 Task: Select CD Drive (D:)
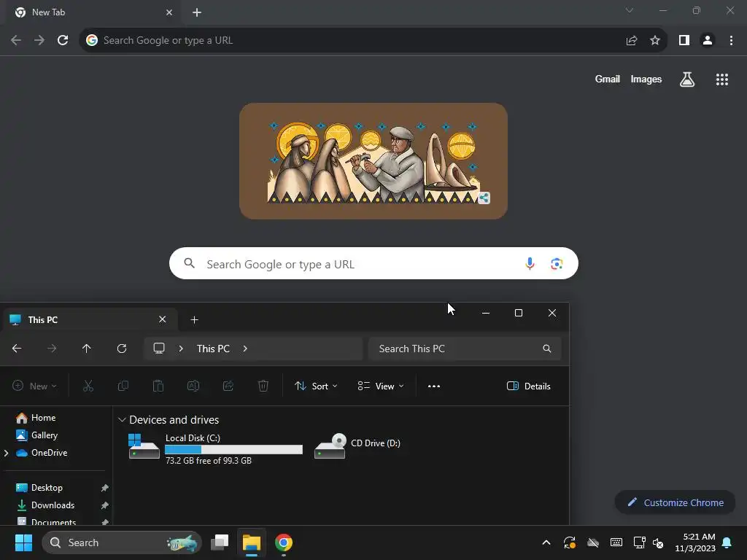[x=358, y=446]
